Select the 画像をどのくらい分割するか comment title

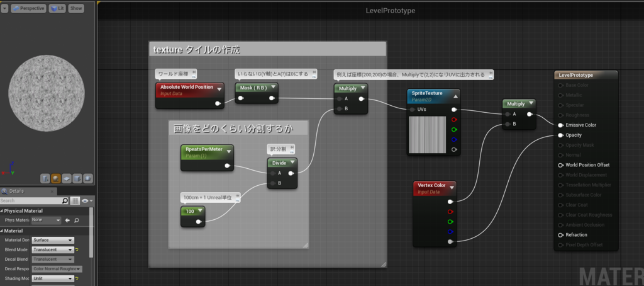click(233, 129)
